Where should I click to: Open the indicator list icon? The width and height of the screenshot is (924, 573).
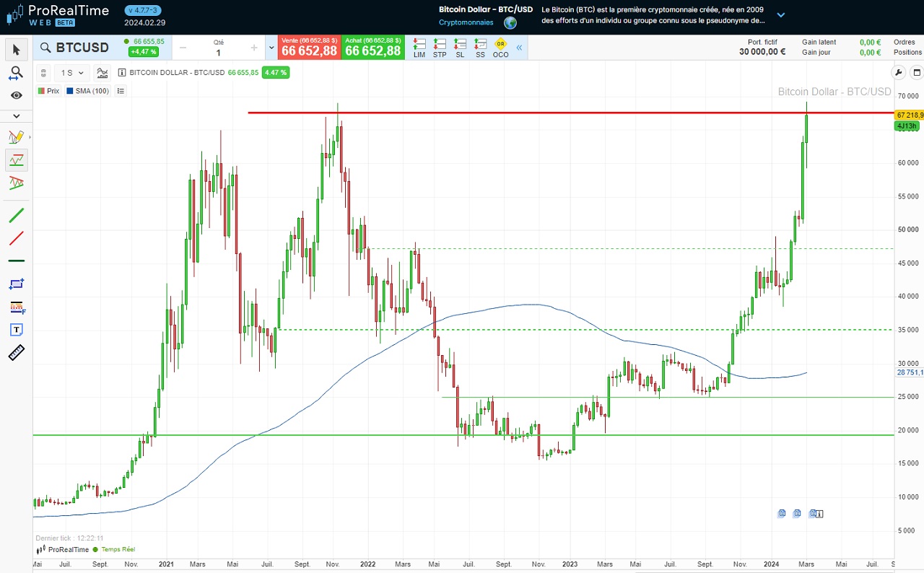coord(121,91)
